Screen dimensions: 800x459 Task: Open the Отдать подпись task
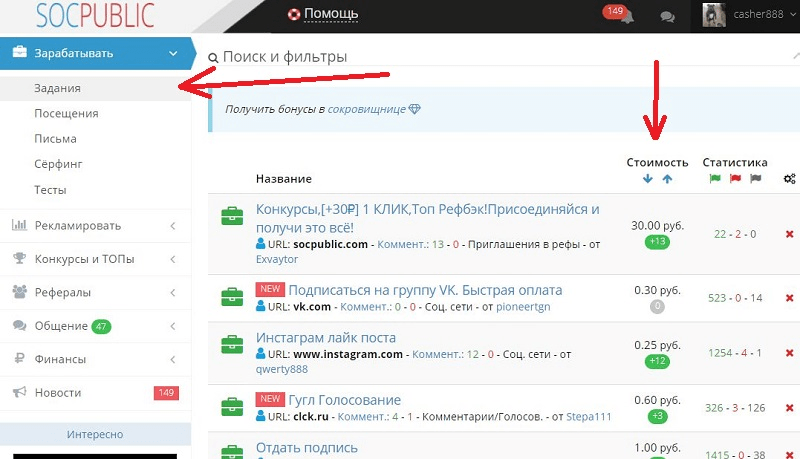[x=307, y=448]
